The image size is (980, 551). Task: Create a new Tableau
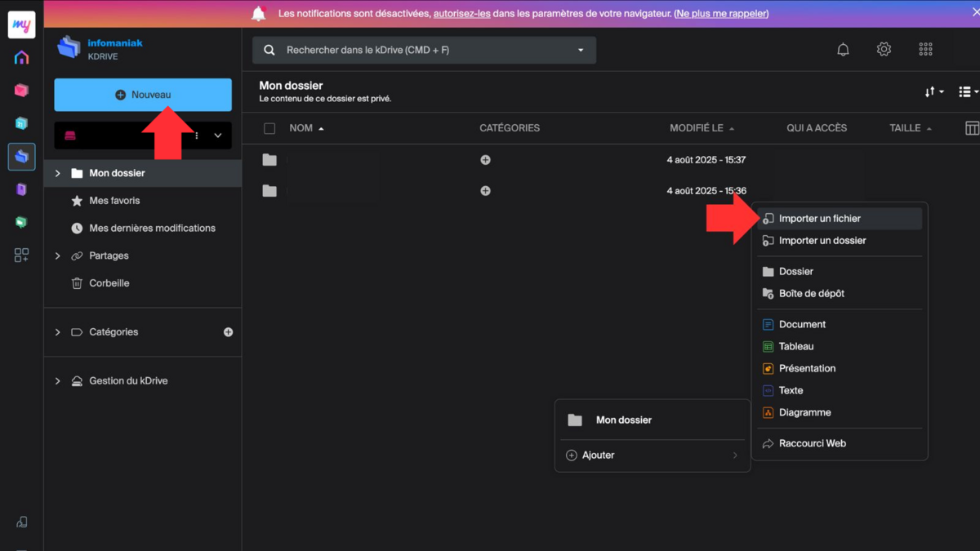(840, 347)
